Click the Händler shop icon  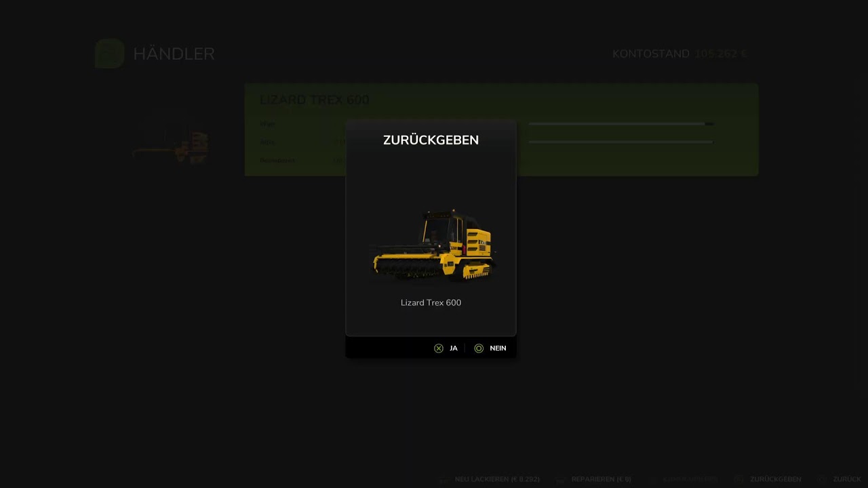(x=109, y=54)
